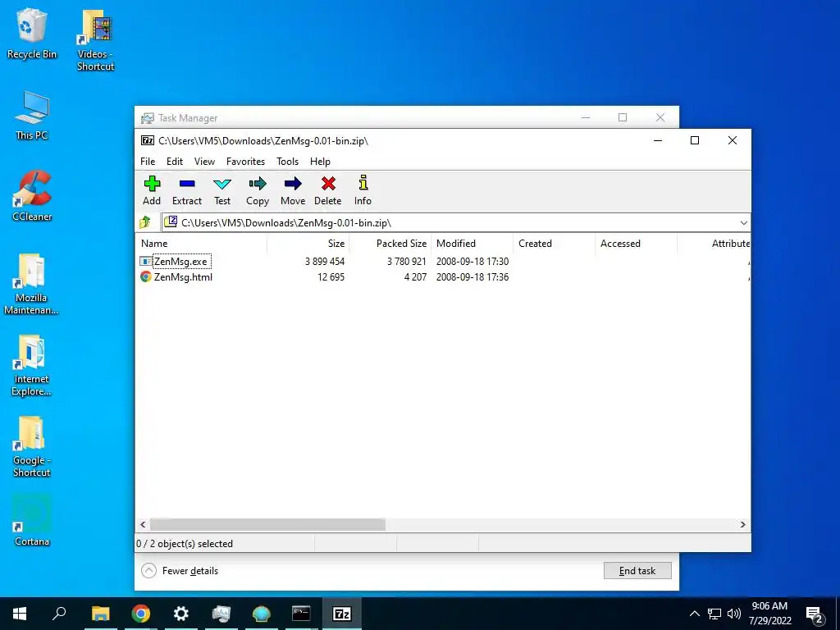The image size is (840, 630).
Task: Select the ZenMsg.html file name
Action: [183, 277]
